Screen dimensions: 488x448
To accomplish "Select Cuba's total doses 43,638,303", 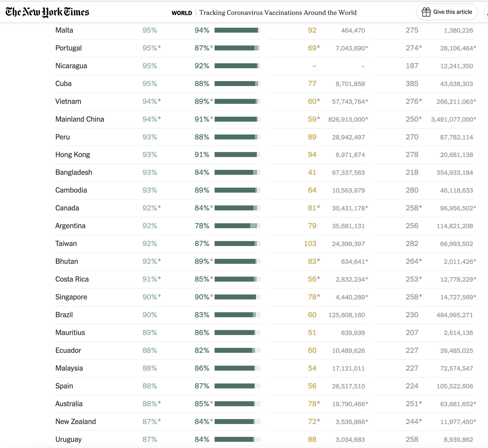I will (x=456, y=84).
